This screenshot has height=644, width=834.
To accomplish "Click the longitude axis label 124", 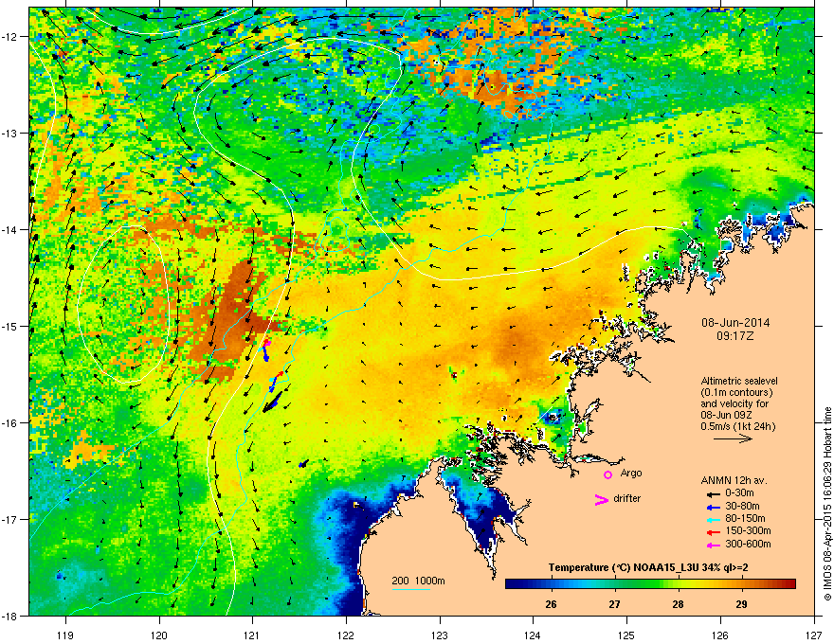I will tap(533, 635).
